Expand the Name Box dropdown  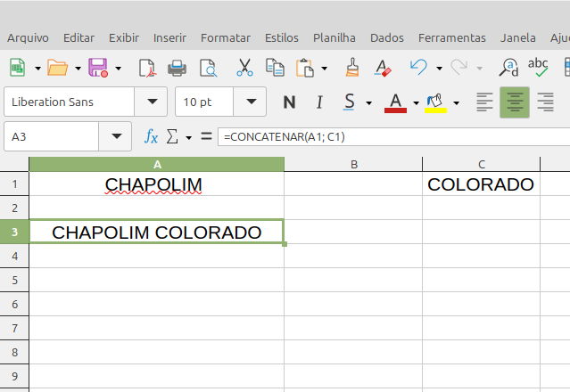pos(116,136)
